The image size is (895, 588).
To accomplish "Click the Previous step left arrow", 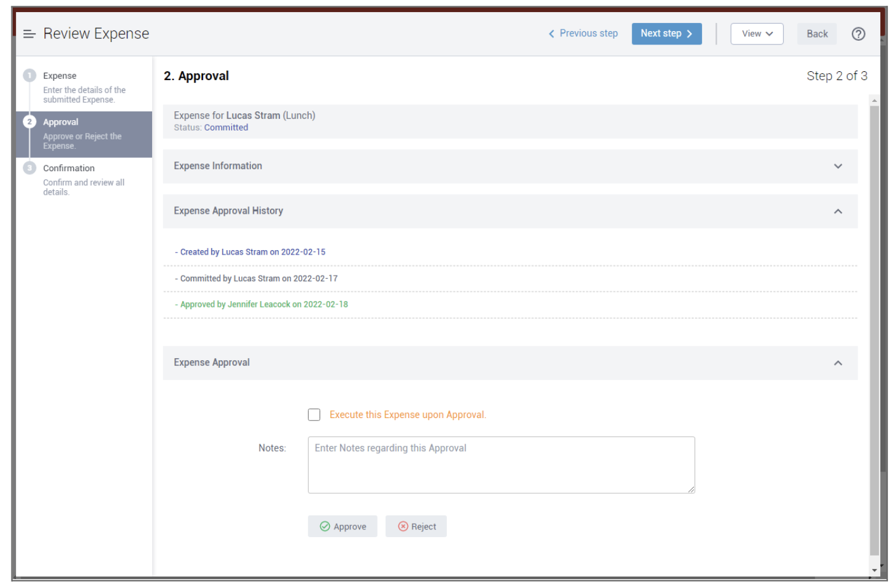I will click(551, 34).
